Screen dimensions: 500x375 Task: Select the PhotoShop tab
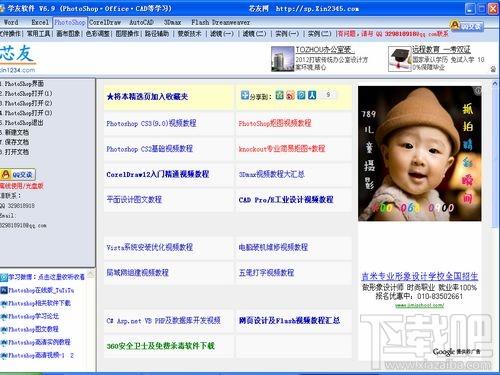point(70,22)
